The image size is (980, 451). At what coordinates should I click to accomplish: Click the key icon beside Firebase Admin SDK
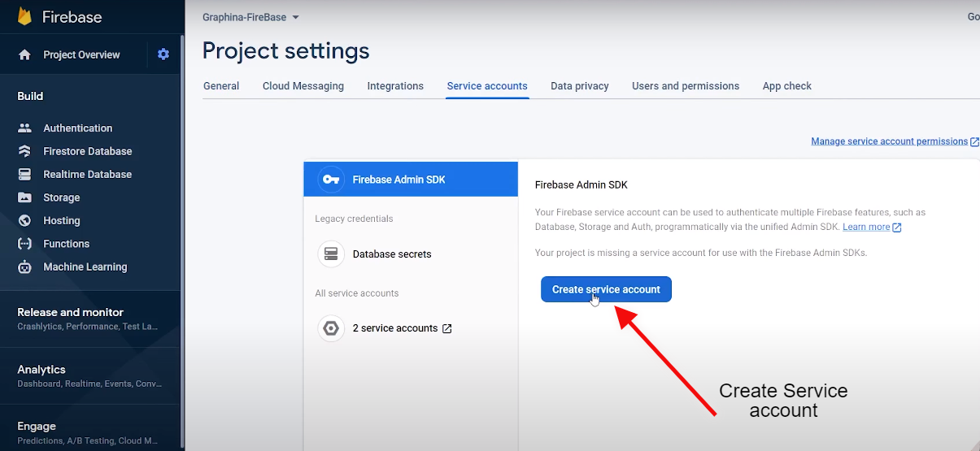click(x=330, y=180)
